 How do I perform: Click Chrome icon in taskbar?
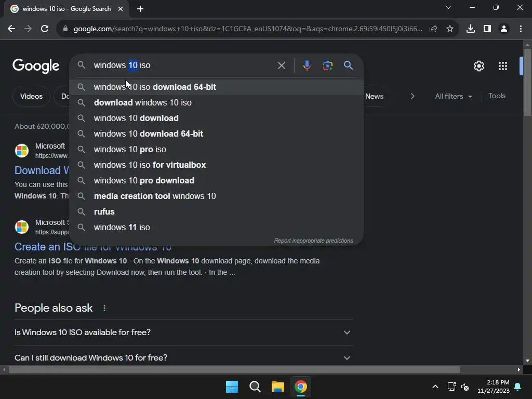pyautogui.click(x=301, y=387)
